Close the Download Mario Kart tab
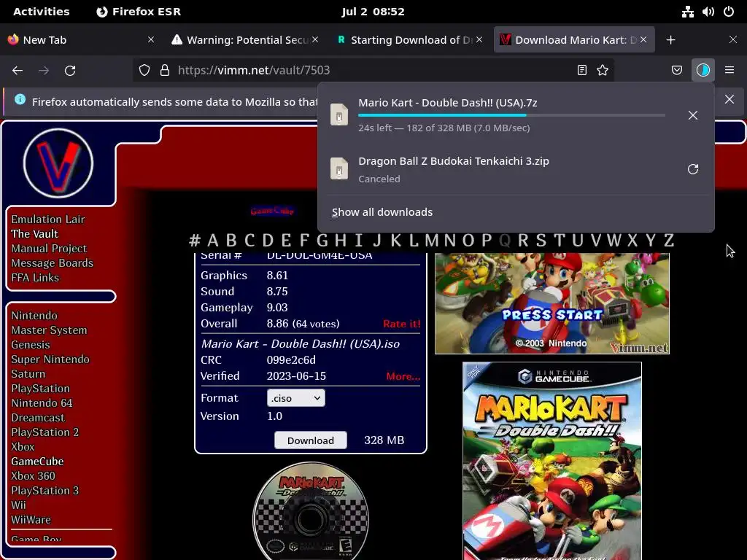The width and height of the screenshot is (747, 560). pos(643,39)
